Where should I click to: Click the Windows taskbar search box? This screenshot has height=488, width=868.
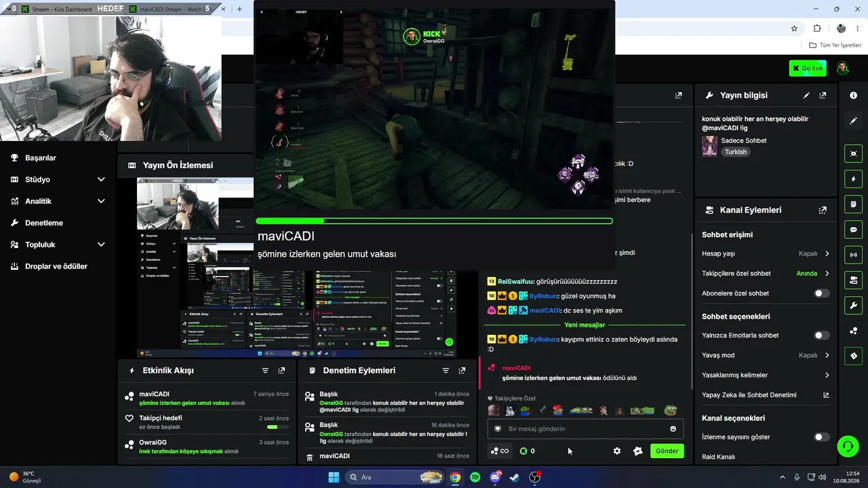point(395,477)
